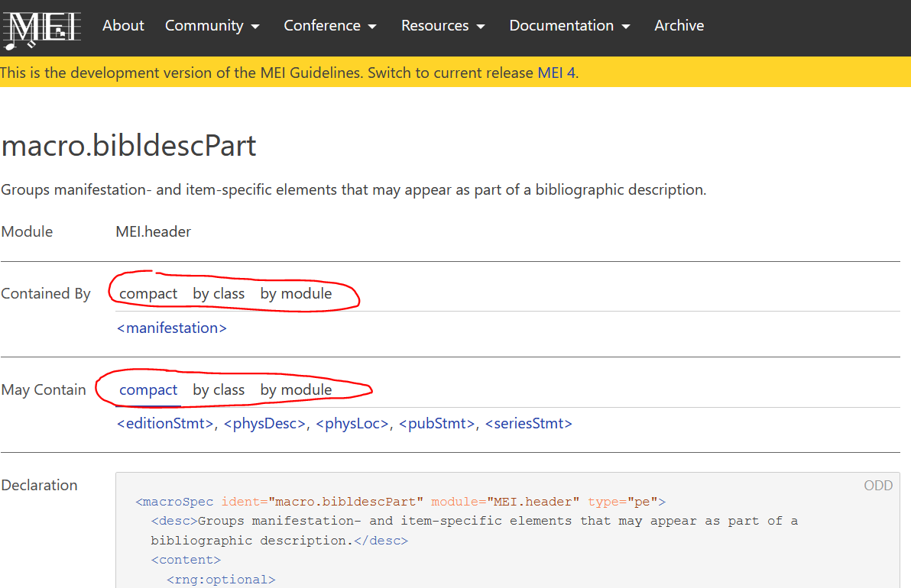Select the 'compact' view under Contained By
The height and width of the screenshot is (588, 911).
click(x=148, y=293)
